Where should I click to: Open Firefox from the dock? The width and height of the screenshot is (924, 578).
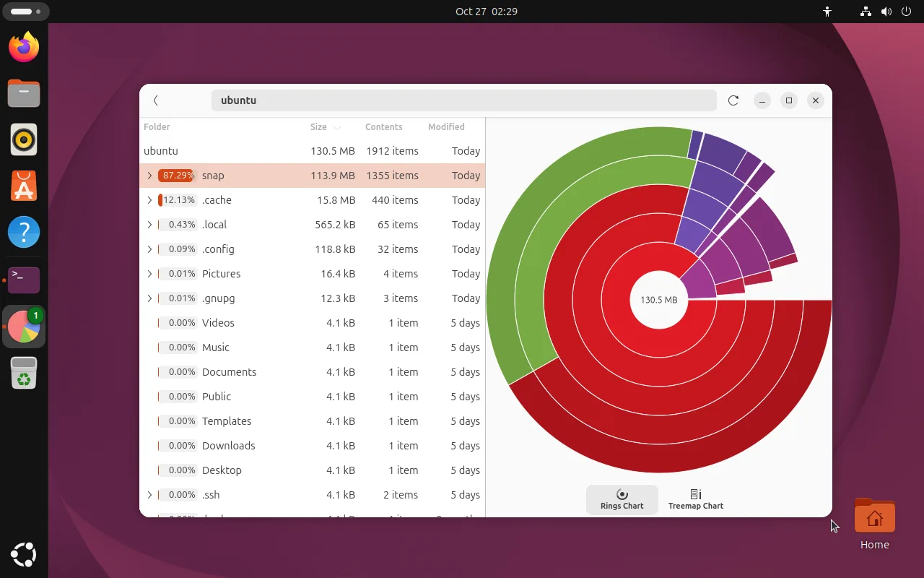pyautogui.click(x=24, y=48)
